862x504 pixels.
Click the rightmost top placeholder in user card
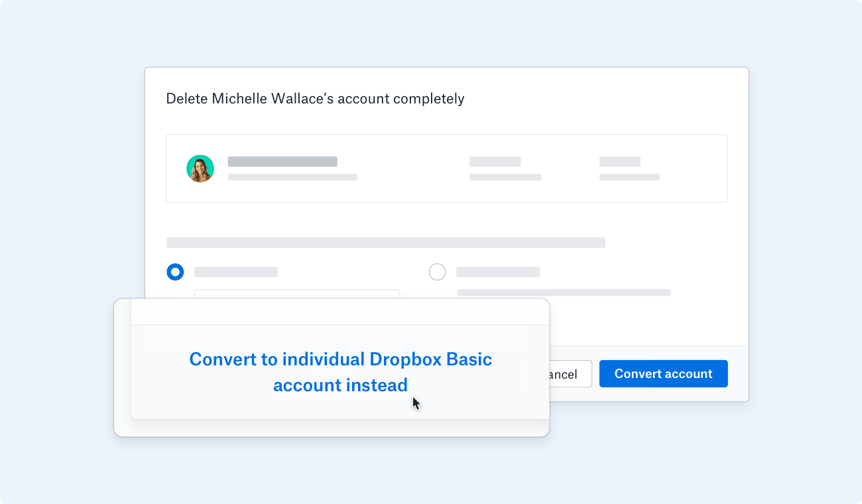[619, 161]
